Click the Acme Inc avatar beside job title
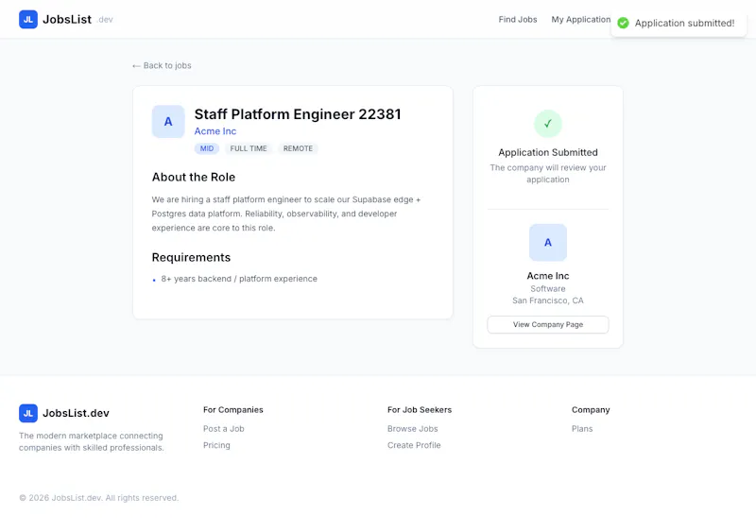Image resolution: width=756 pixels, height=532 pixels. 168,122
